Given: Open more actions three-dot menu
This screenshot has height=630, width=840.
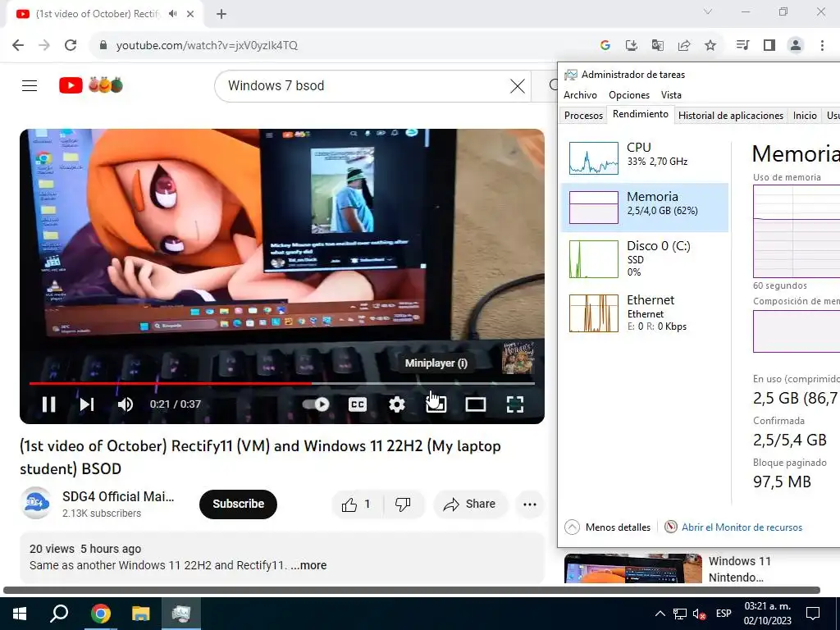Looking at the screenshot, I should click(530, 504).
